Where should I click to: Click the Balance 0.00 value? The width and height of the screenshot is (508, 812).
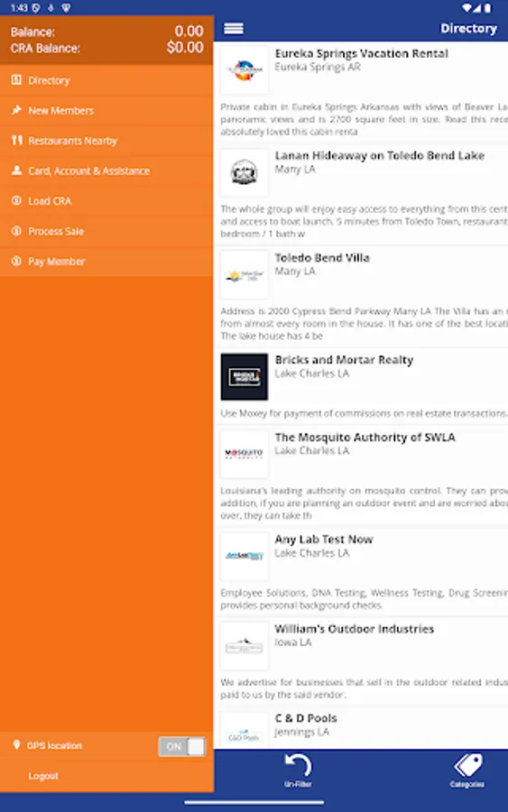[x=189, y=31]
